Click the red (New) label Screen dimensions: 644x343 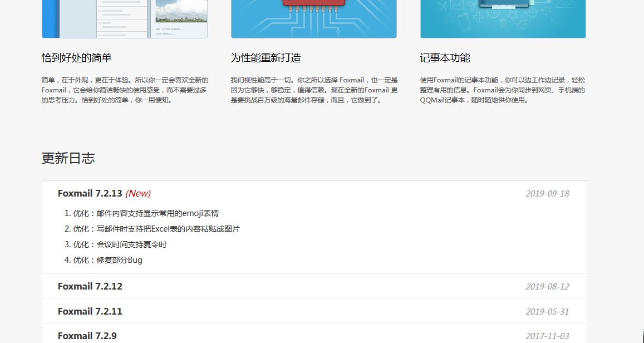(138, 193)
